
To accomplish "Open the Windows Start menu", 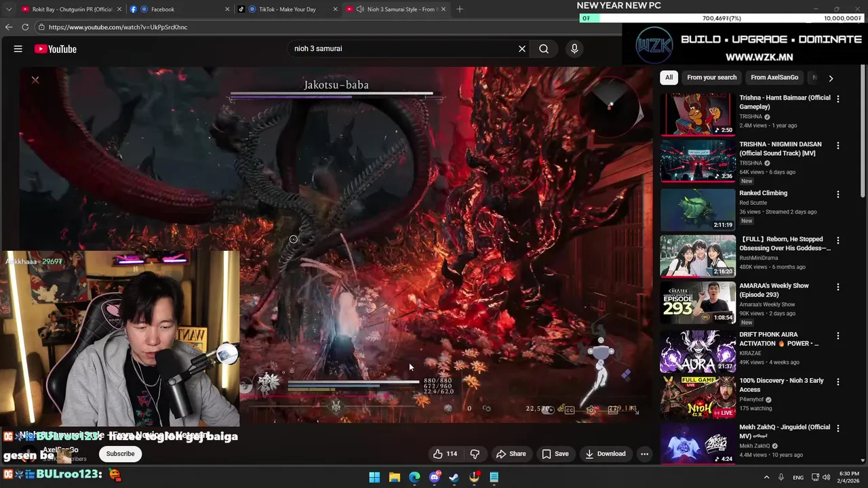I will tap(374, 477).
